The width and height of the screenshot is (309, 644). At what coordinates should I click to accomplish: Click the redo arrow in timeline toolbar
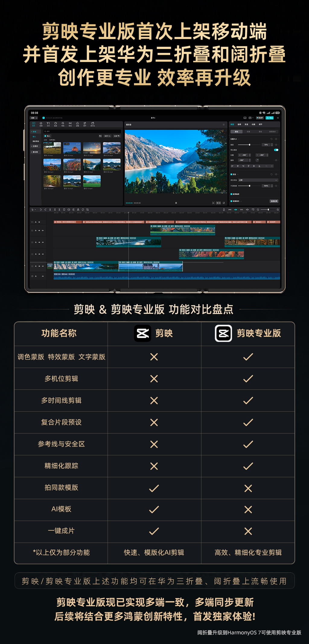(x=46, y=210)
